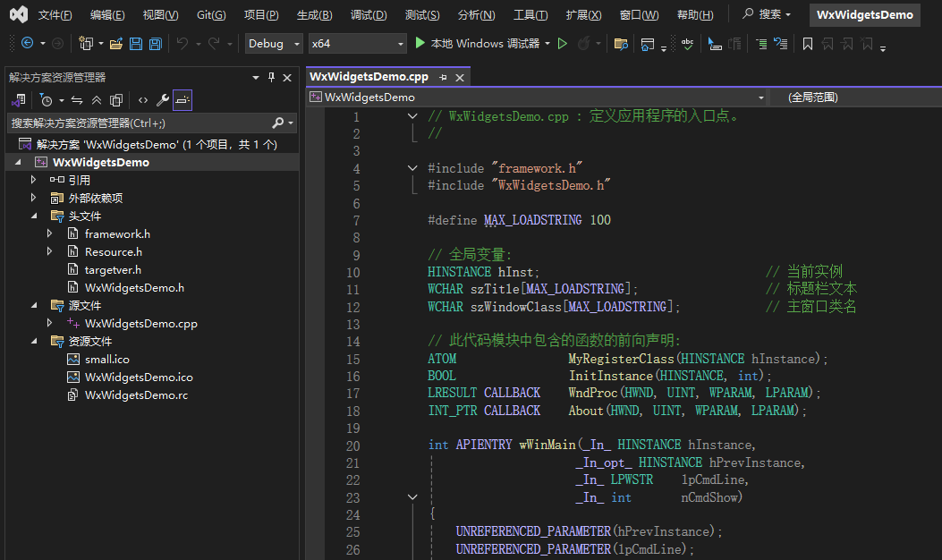Screen dimensions: 942x560
Task: Click the open file folder icon
Action: 116,43
